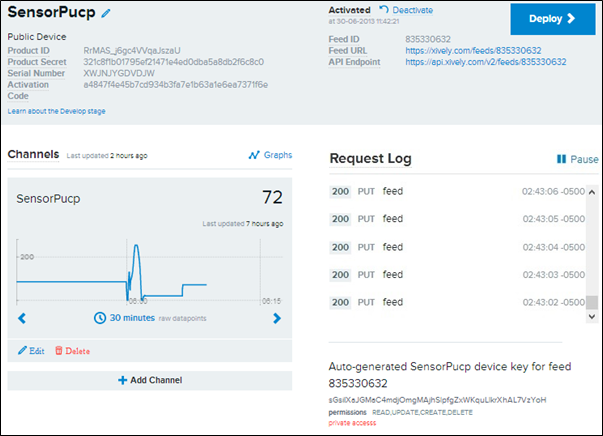Open the Feed URL xively.com/feeds link
Image resolution: width=603 pixels, height=436 pixels.
click(x=473, y=51)
